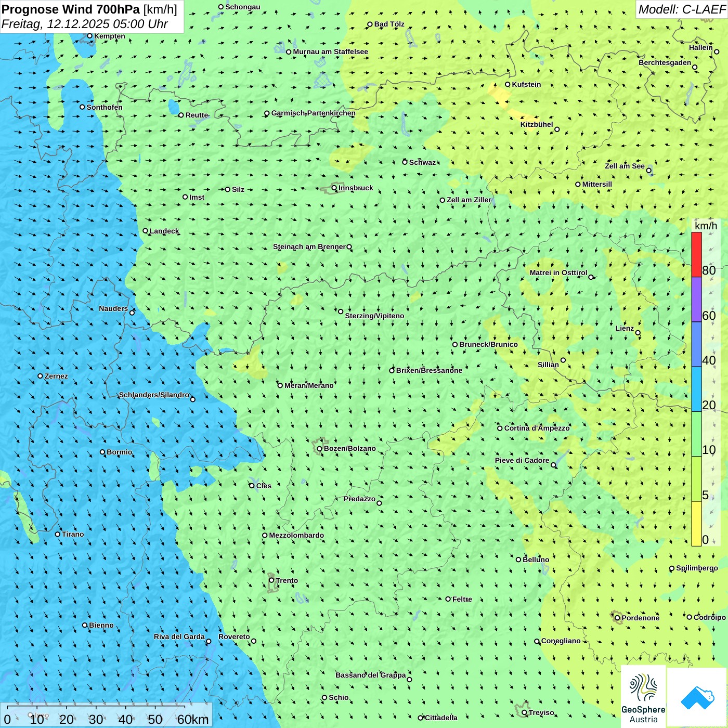This screenshot has width=728, height=728.
Task: Click the Landeck city label
Action: [164, 231]
